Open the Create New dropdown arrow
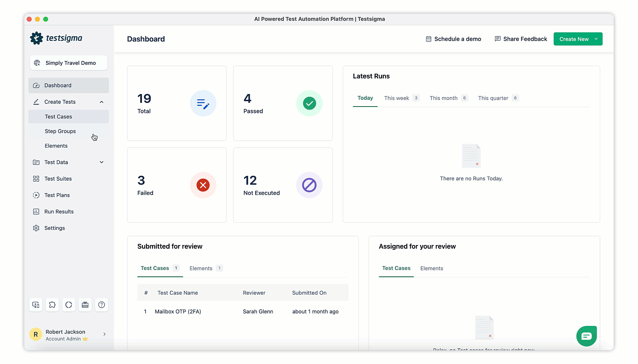Screen dimensions: 638x364 tap(596, 39)
